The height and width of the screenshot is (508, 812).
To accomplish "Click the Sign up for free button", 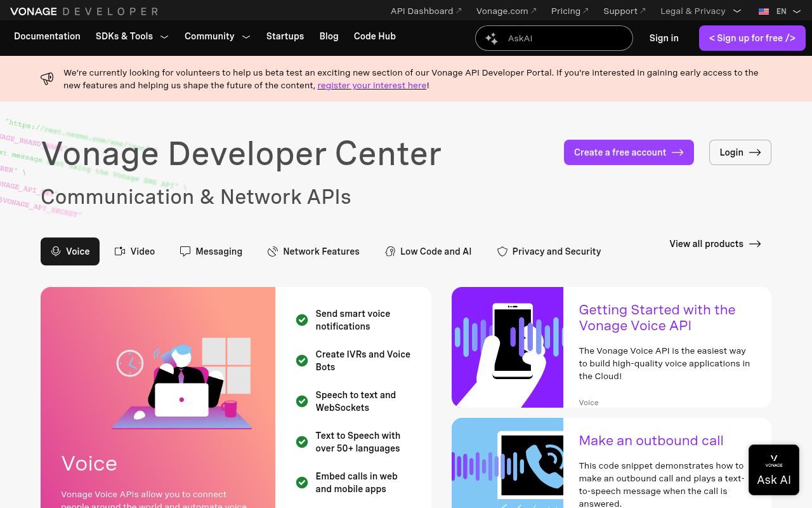I will 752,38.
